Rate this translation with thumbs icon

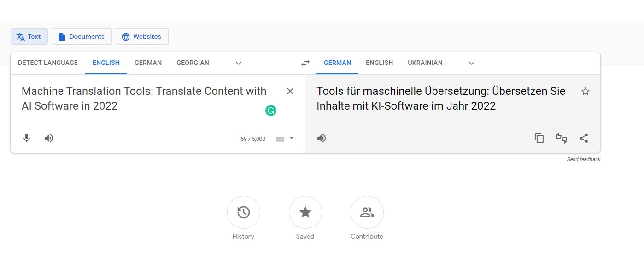click(561, 138)
